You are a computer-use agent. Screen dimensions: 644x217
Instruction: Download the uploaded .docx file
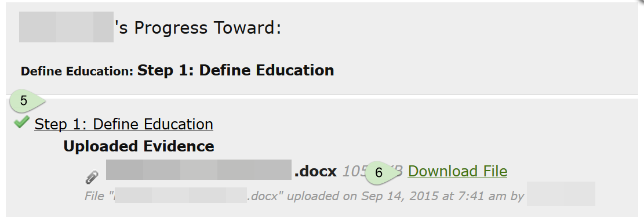pos(457,171)
